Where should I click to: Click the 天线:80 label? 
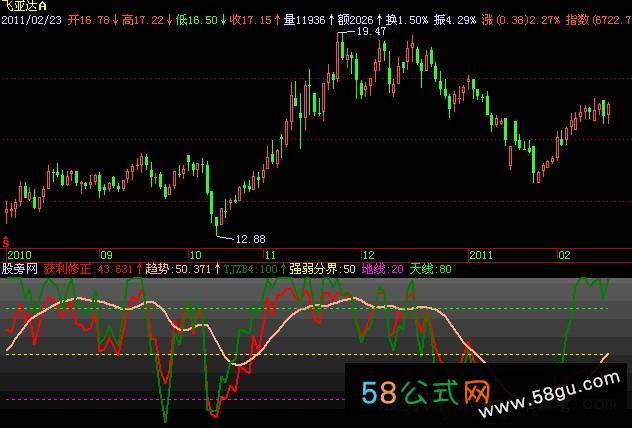click(x=430, y=269)
